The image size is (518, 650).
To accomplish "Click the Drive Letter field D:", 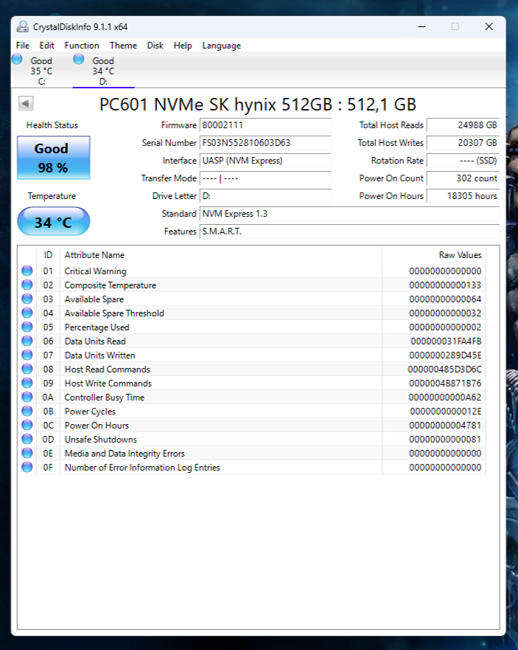I will pyautogui.click(x=266, y=196).
